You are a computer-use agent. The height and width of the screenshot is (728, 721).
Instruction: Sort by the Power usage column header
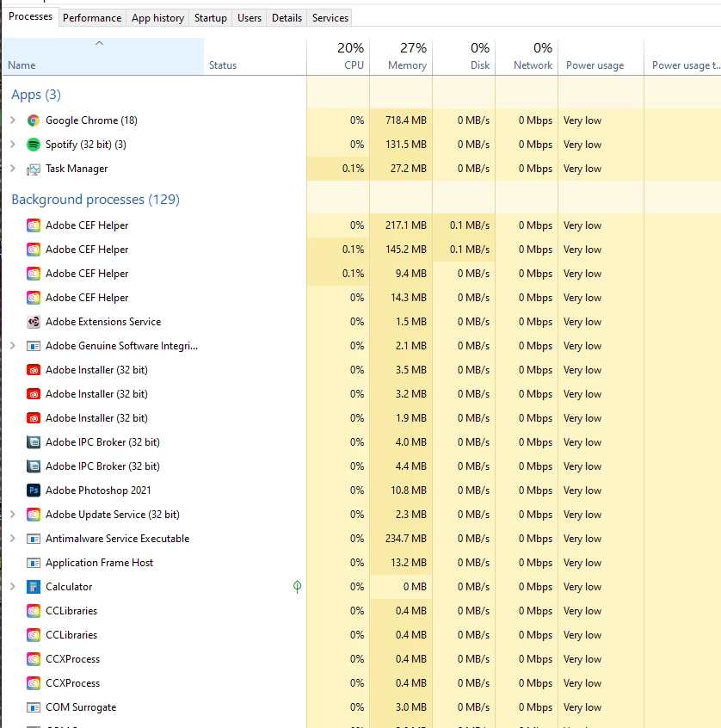coord(601,57)
